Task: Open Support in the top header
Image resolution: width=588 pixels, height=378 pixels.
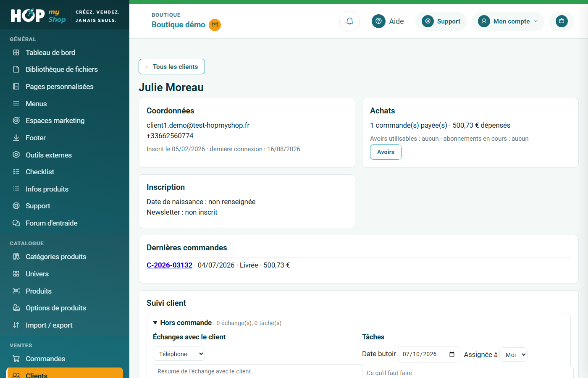Action: click(x=441, y=21)
